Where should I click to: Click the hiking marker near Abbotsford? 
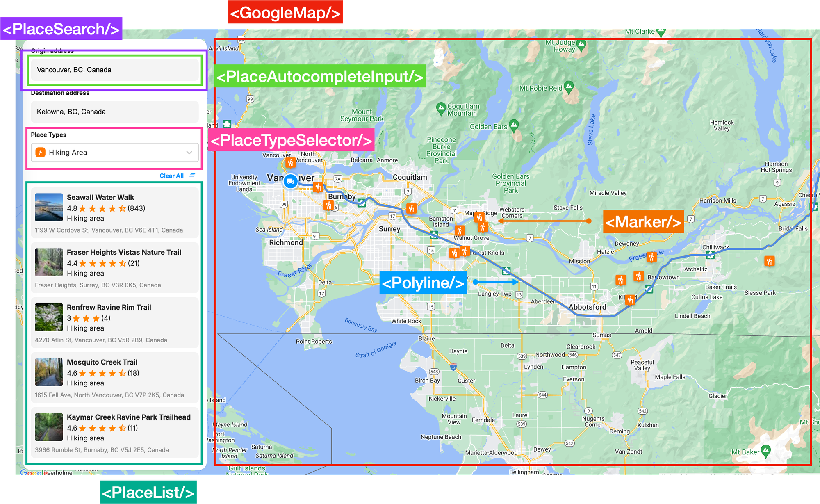point(629,300)
